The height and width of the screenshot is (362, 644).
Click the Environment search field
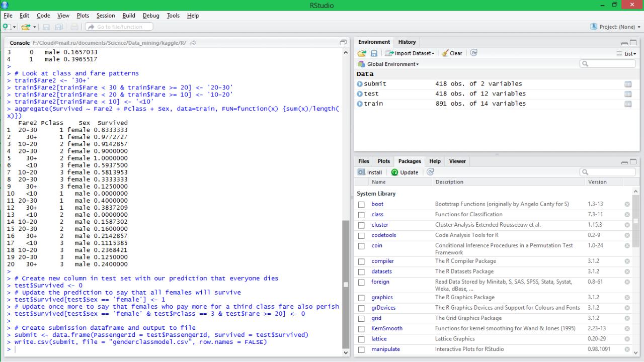point(608,64)
